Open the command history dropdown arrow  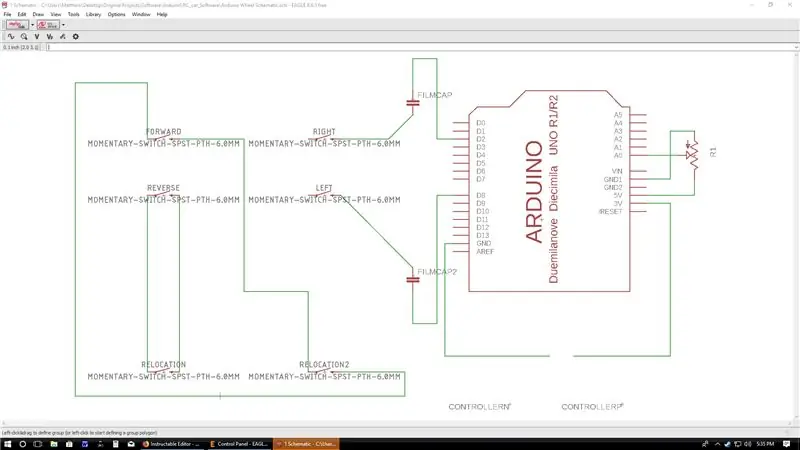pos(796,47)
